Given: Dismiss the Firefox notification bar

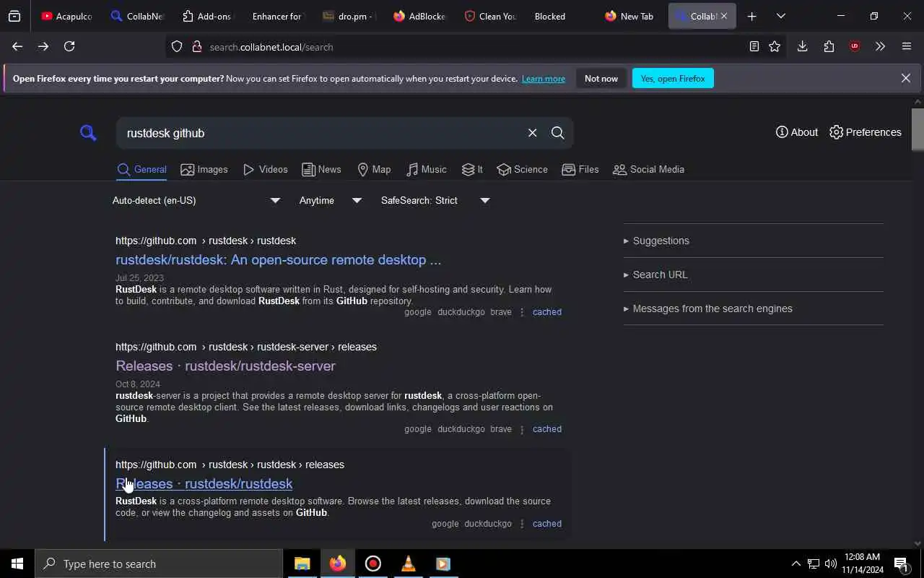Looking at the screenshot, I should point(905,78).
